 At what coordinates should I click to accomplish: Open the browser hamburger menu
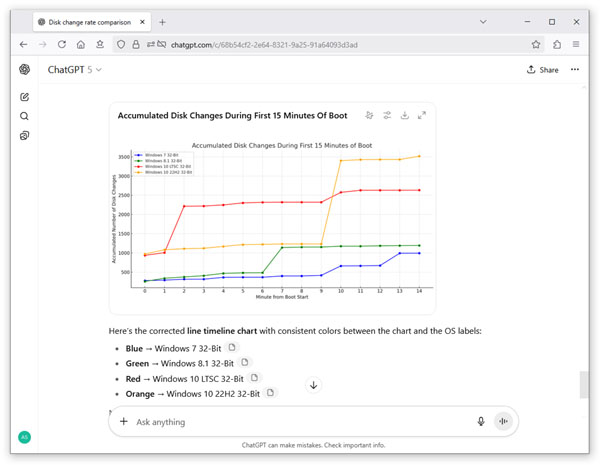coord(576,44)
